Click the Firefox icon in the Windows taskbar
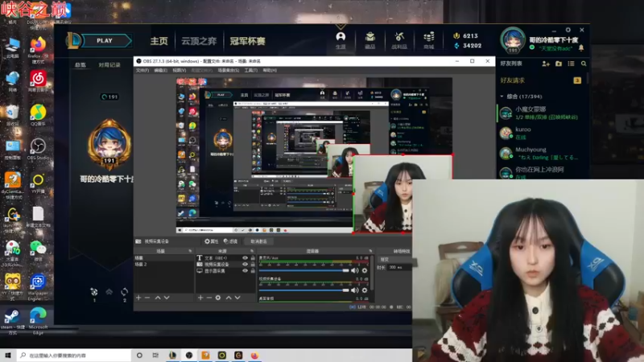The width and height of the screenshot is (644, 362). (254, 355)
